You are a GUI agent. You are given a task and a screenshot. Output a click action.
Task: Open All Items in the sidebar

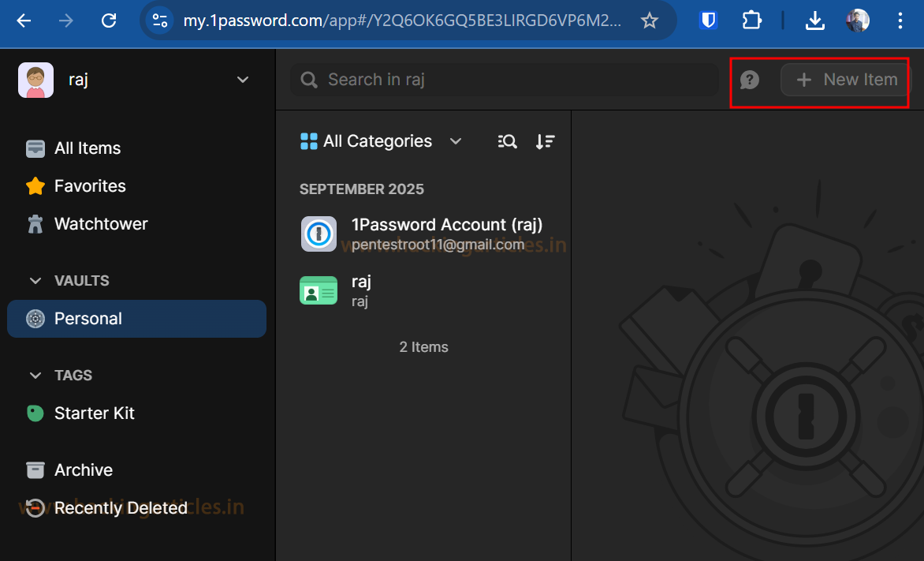(136, 148)
